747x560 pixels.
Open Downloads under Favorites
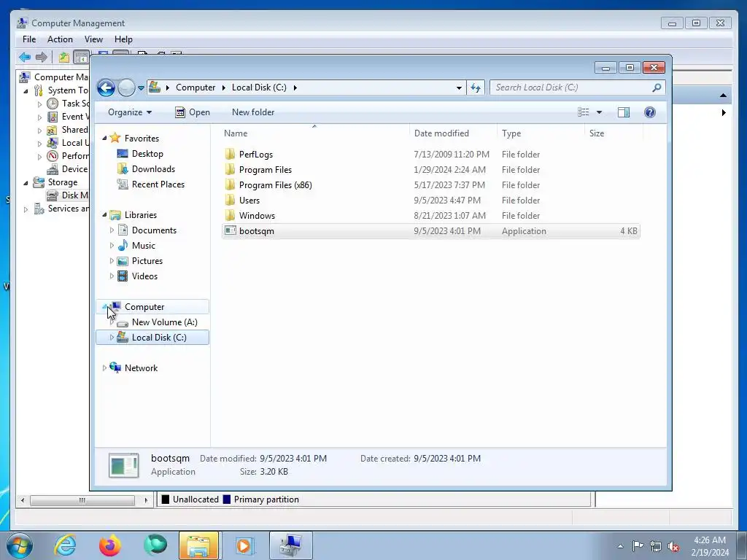click(x=153, y=169)
